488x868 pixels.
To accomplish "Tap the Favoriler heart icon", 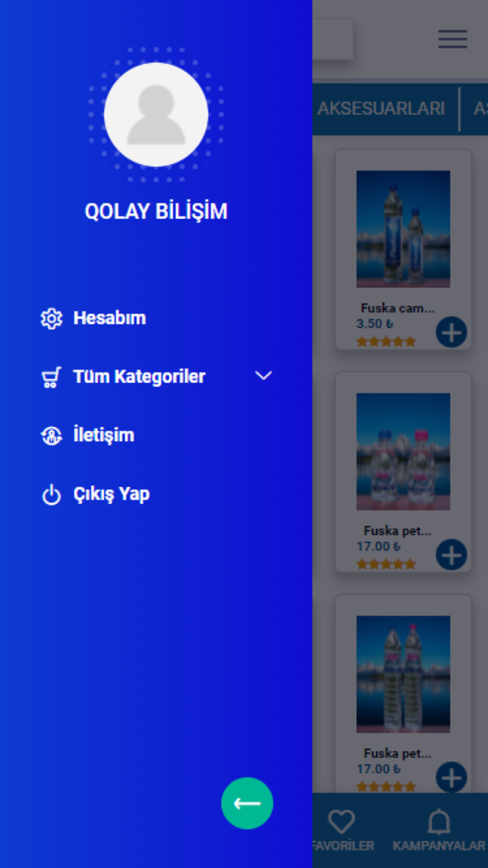I will tap(341, 822).
